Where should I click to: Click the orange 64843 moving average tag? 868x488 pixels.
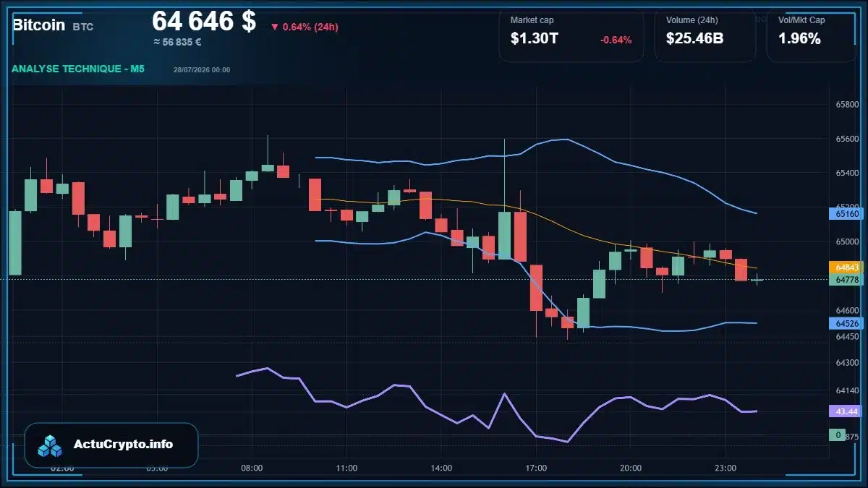(x=846, y=267)
